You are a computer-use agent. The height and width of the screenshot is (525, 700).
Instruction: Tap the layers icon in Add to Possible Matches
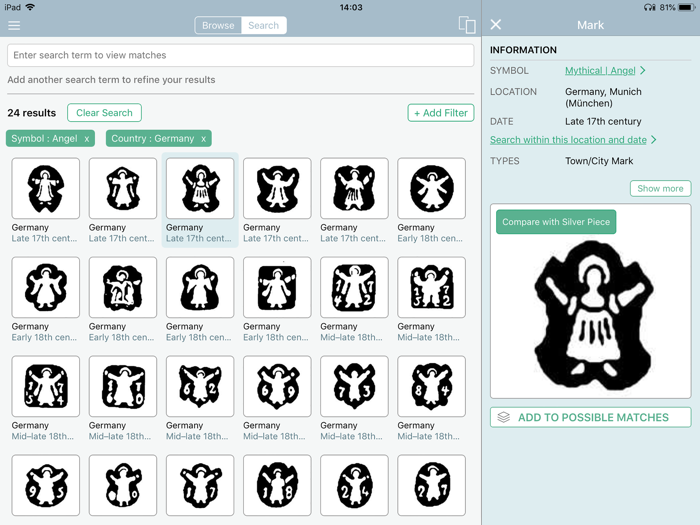pyautogui.click(x=504, y=417)
